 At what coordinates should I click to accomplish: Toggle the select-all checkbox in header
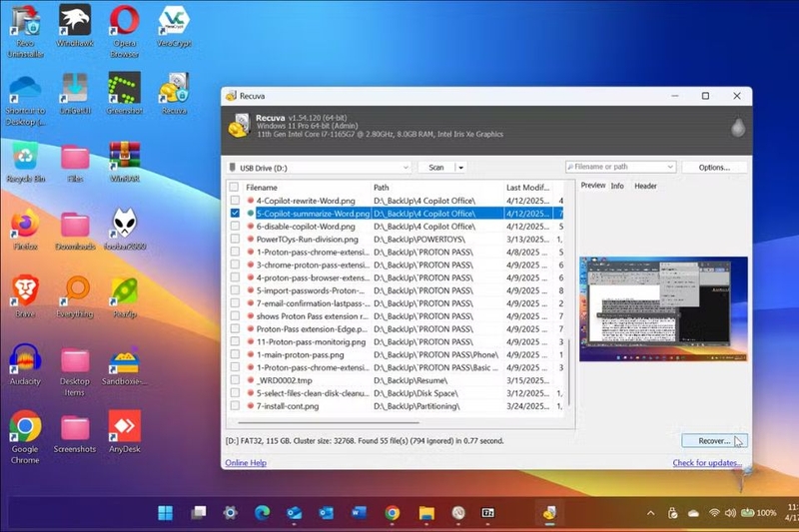[x=234, y=187]
